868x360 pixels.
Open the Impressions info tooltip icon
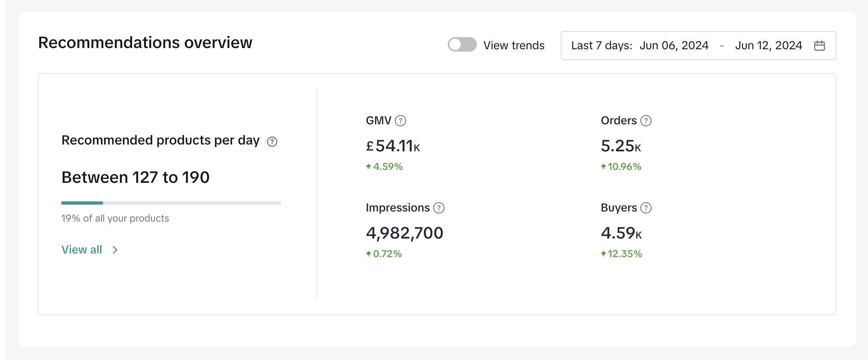click(438, 208)
